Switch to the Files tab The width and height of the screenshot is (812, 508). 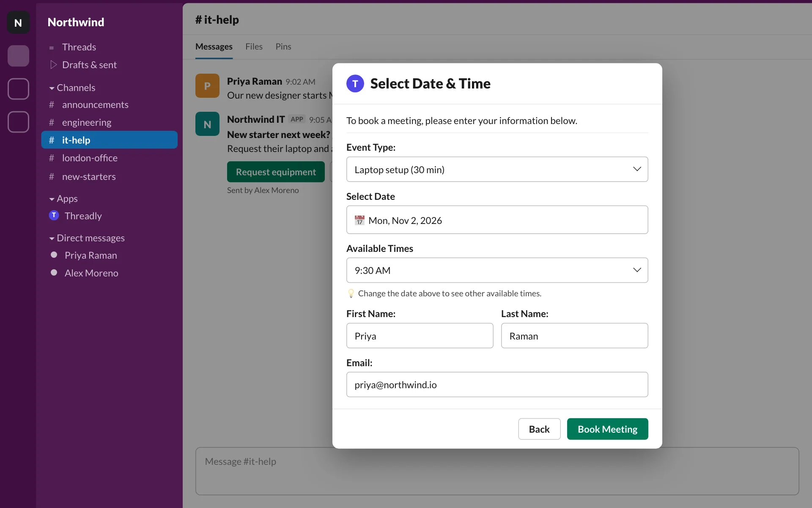[x=254, y=47]
